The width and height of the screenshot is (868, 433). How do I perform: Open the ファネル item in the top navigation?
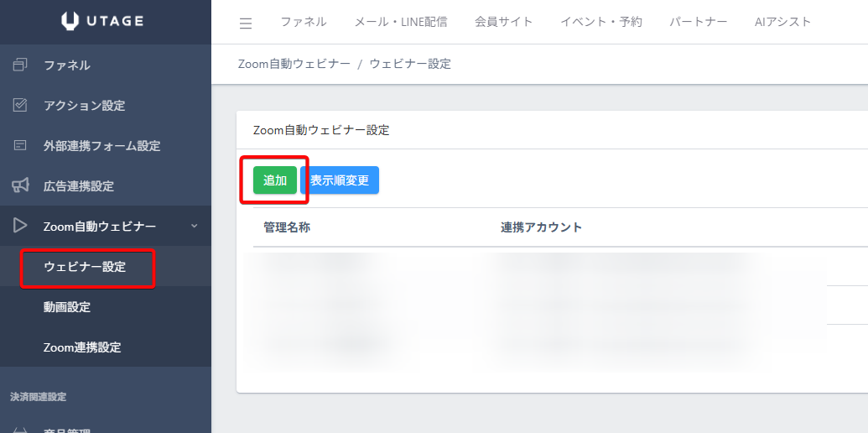tap(304, 22)
